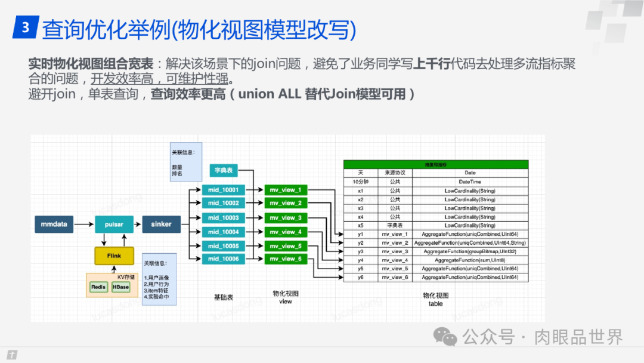This screenshot has height=363, width=644.
Task: Click the green mv_view_3 box
Action: click(286, 217)
